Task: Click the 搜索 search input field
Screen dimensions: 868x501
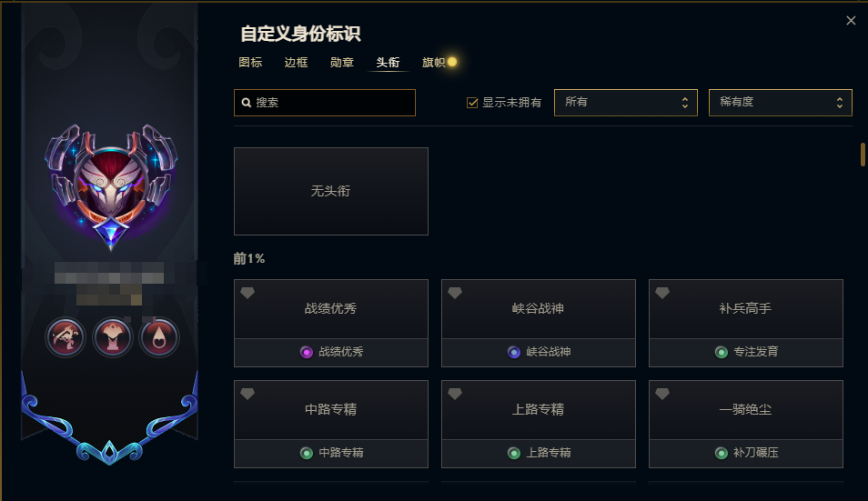Action: pyautogui.click(x=325, y=103)
